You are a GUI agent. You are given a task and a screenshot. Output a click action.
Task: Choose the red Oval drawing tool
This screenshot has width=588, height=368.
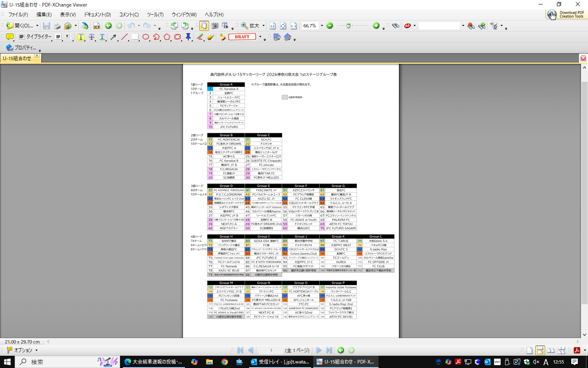pyautogui.click(x=146, y=37)
